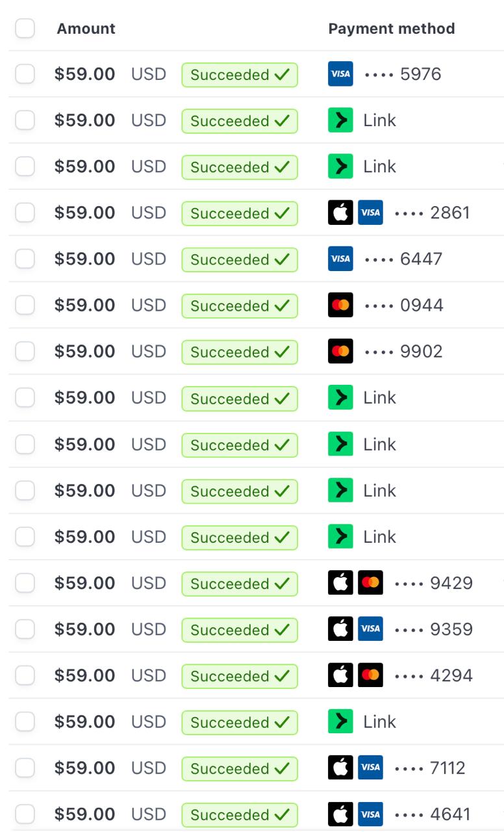
Task: Tick the checkbox for payment card 4641
Action: (25, 814)
